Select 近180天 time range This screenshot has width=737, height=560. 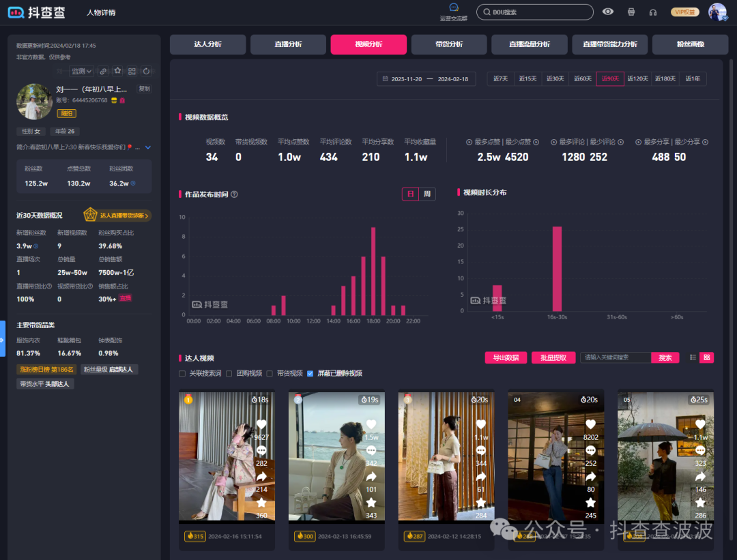point(665,78)
